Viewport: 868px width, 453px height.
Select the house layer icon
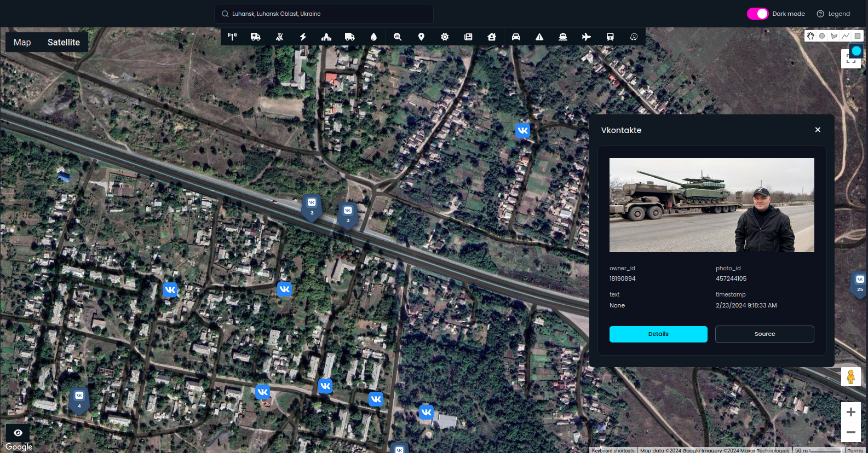pyautogui.click(x=492, y=37)
